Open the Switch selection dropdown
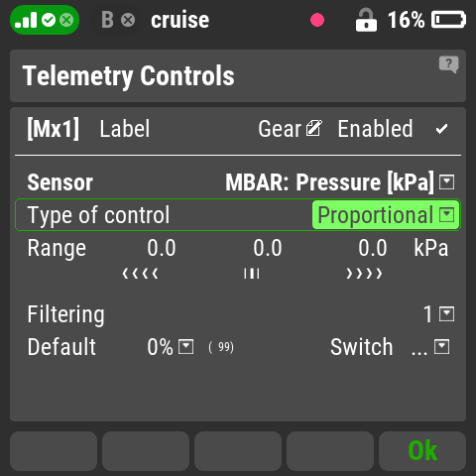Image resolution: width=476 pixels, height=476 pixels. [430, 347]
